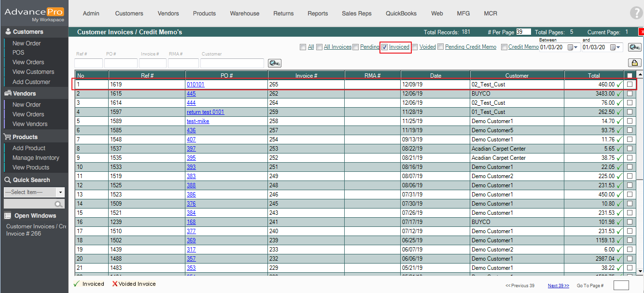The width and height of the screenshot is (644, 293).
Task: Open calendar picker for the Between date
Action: 573,47
